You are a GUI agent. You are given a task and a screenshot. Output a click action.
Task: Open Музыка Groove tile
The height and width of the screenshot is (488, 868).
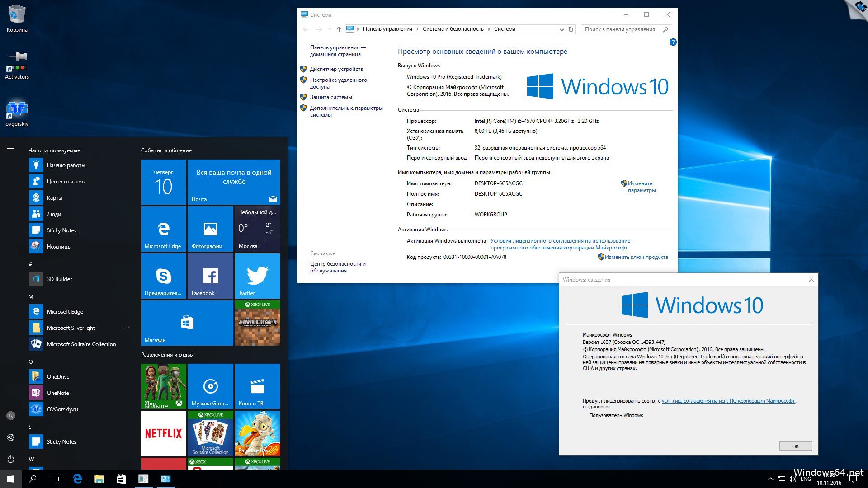pos(211,386)
